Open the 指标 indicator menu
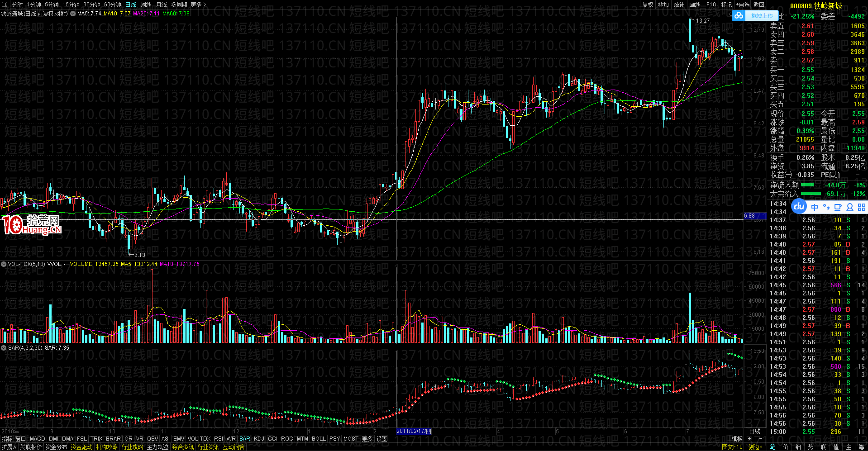The image size is (868, 451). tap(7, 439)
